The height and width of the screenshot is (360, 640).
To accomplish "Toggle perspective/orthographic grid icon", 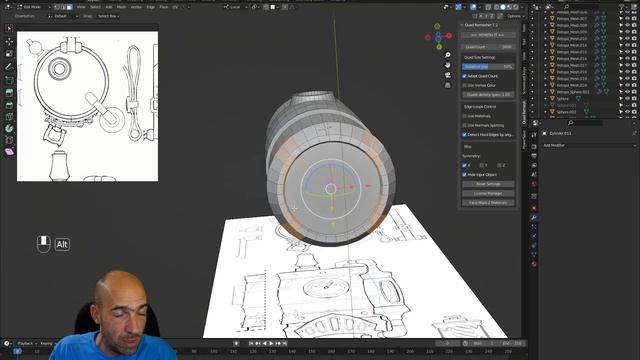I will point(448,85).
